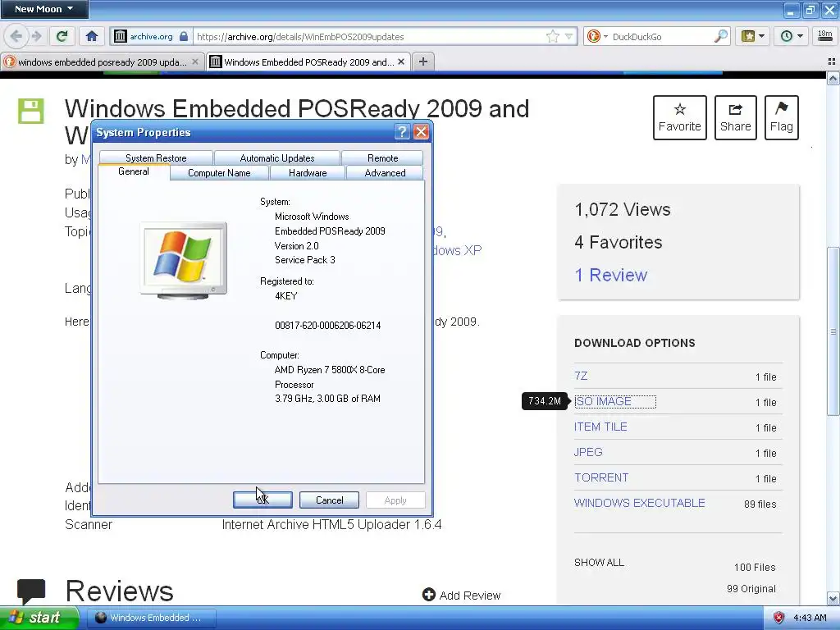Open the Computer Name tab
The height and width of the screenshot is (630, 840).
pos(219,173)
